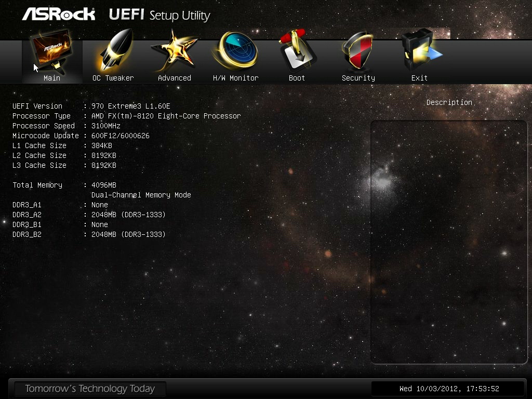Viewport: 532px width, 399px height.
Task: Click the UEFI Setup Utility title
Action: click(x=159, y=15)
